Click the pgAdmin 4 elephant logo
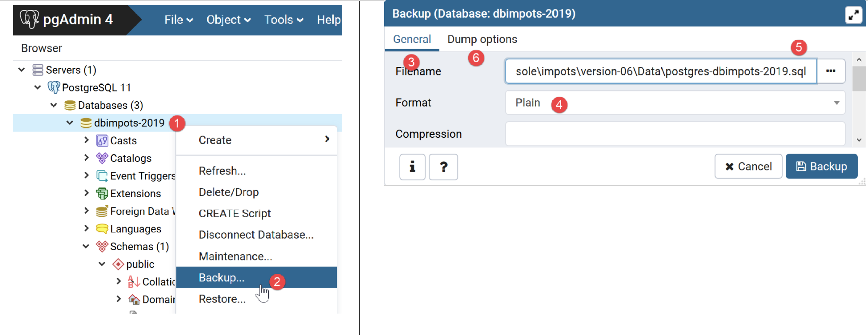 29,19
